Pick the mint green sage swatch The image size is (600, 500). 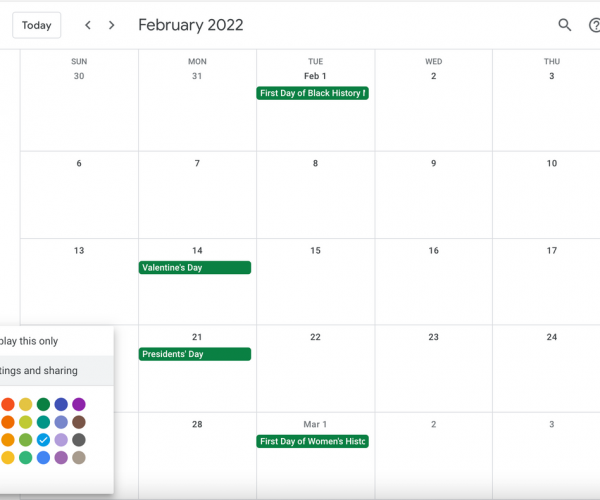point(26,458)
